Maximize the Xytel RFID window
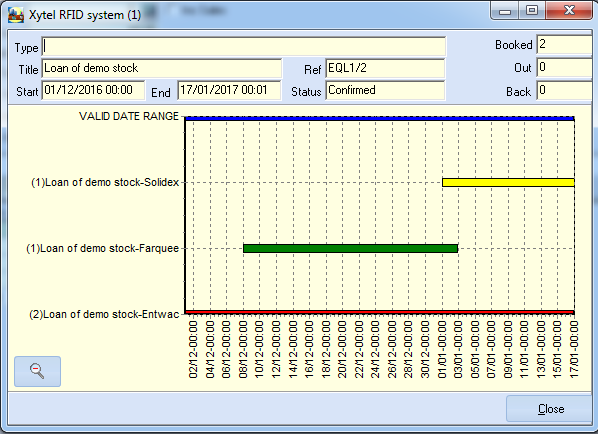 tap(532, 10)
